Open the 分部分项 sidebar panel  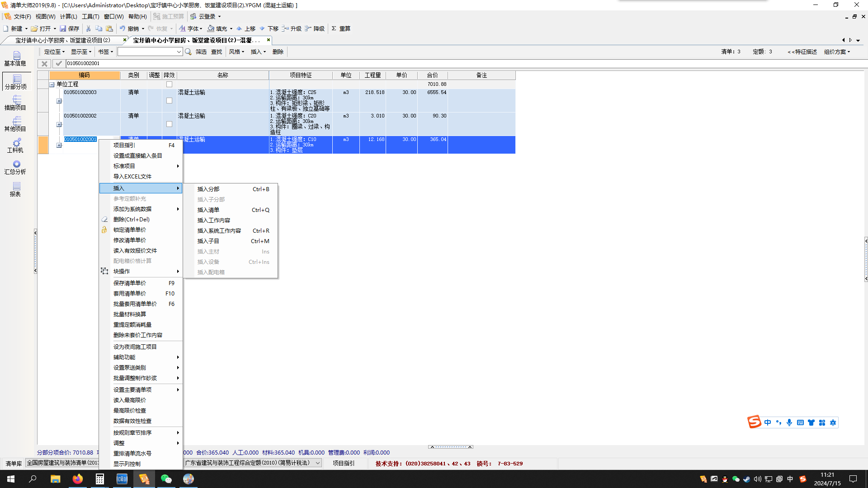[x=16, y=82]
